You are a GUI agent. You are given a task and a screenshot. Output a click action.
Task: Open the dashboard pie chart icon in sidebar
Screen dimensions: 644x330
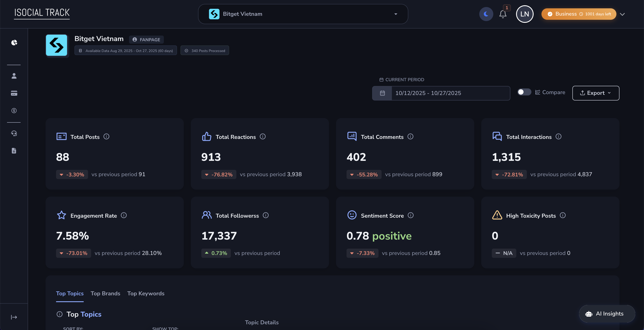[14, 43]
